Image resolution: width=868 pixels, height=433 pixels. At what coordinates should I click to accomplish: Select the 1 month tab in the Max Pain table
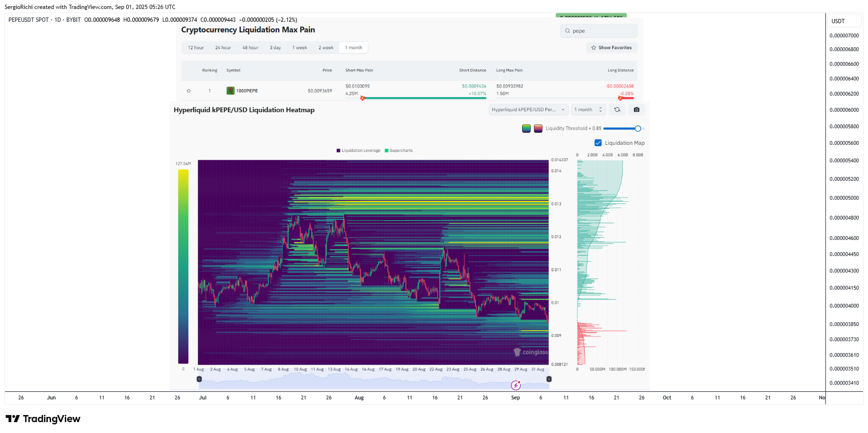pyautogui.click(x=353, y=48)
